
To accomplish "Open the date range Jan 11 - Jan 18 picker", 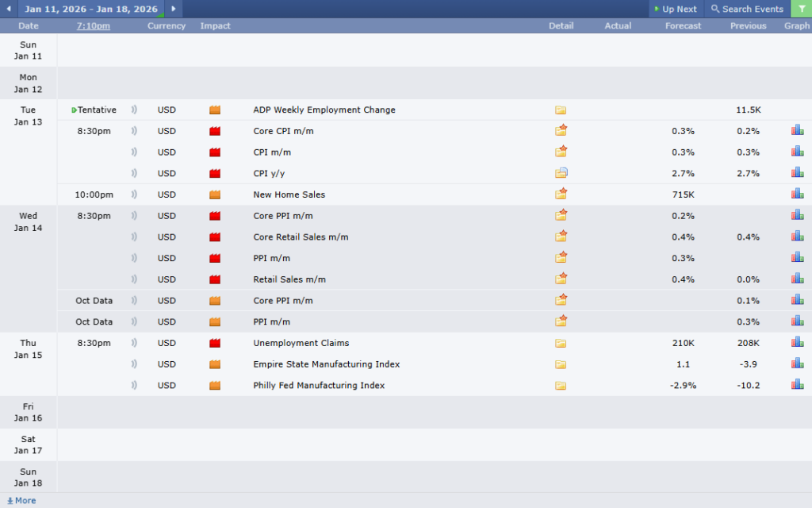I will (90, 9).
